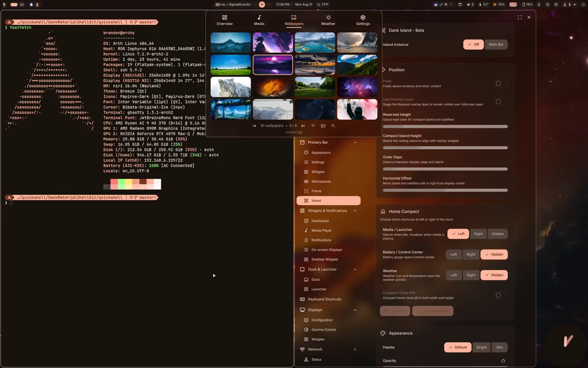Click the Launcher grid icon
588x368 pixels.
[x=306, y=289]
